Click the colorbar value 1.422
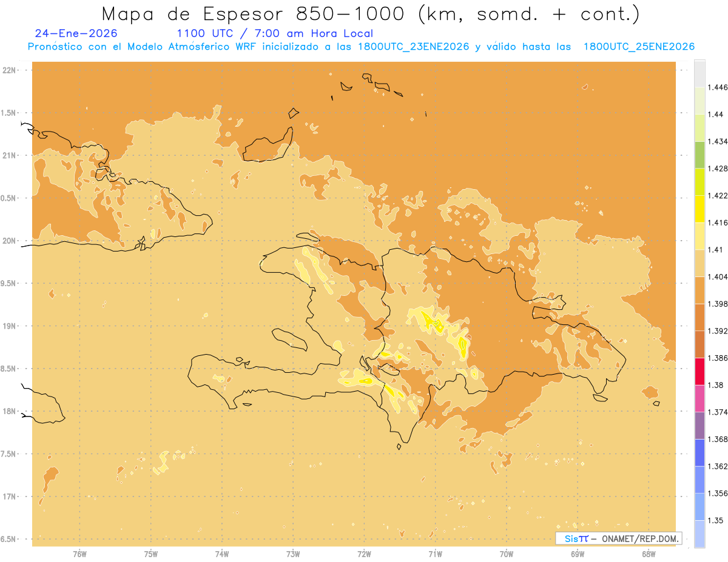 [718, 195]
